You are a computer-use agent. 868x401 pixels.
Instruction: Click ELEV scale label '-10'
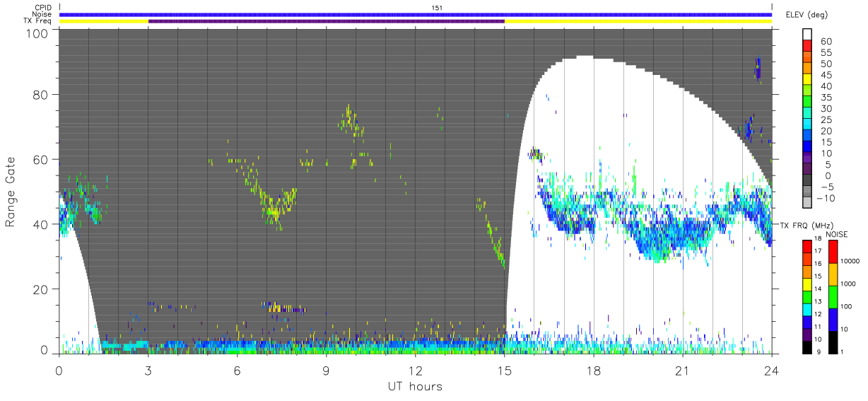coord(827,198)
